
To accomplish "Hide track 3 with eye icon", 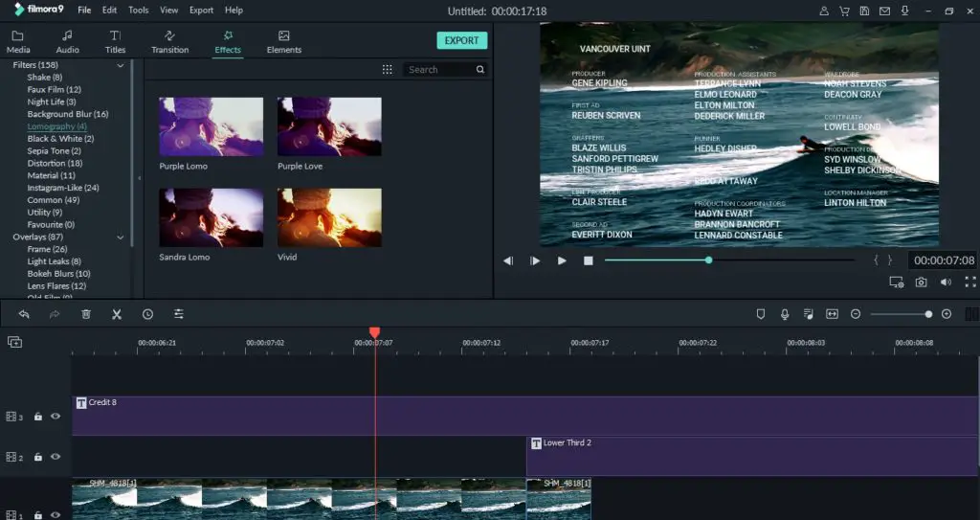I will (56, 417).
